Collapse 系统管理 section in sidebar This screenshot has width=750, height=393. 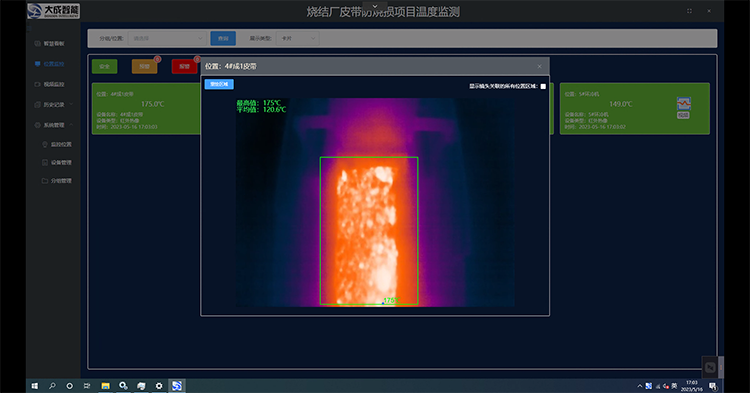[54, 125]
